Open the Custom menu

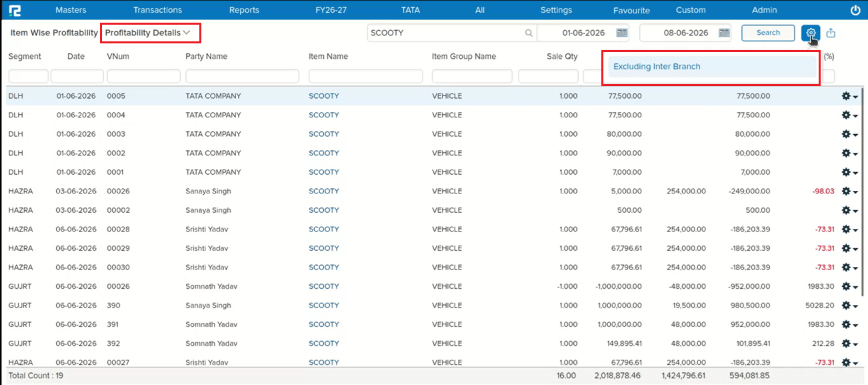coord(691,10)
